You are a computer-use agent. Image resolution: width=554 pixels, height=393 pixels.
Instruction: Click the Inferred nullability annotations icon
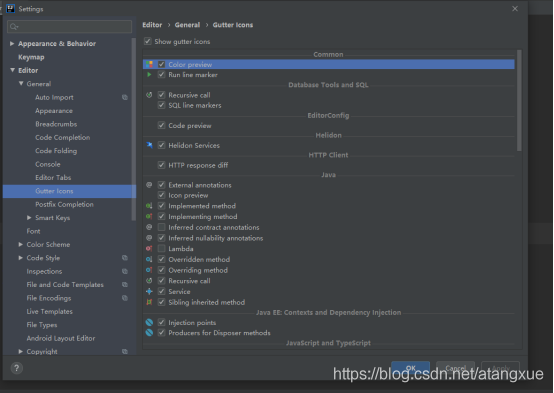pos(149,238)
